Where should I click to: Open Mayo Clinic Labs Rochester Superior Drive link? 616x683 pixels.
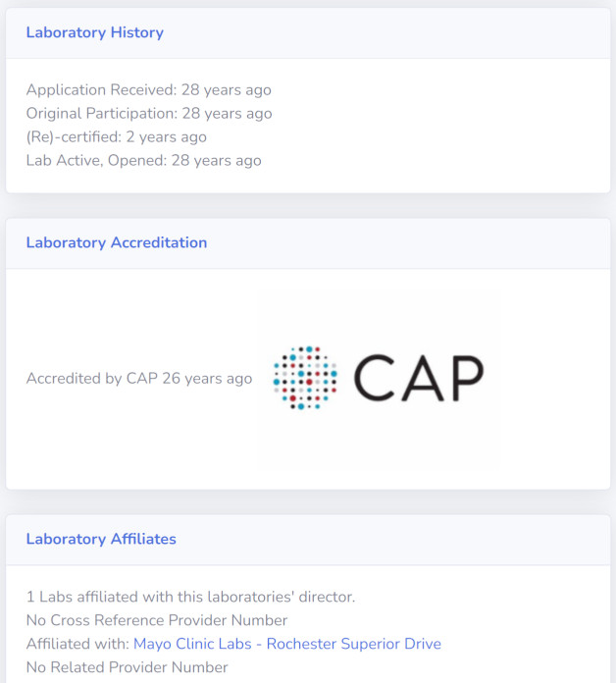287,644
